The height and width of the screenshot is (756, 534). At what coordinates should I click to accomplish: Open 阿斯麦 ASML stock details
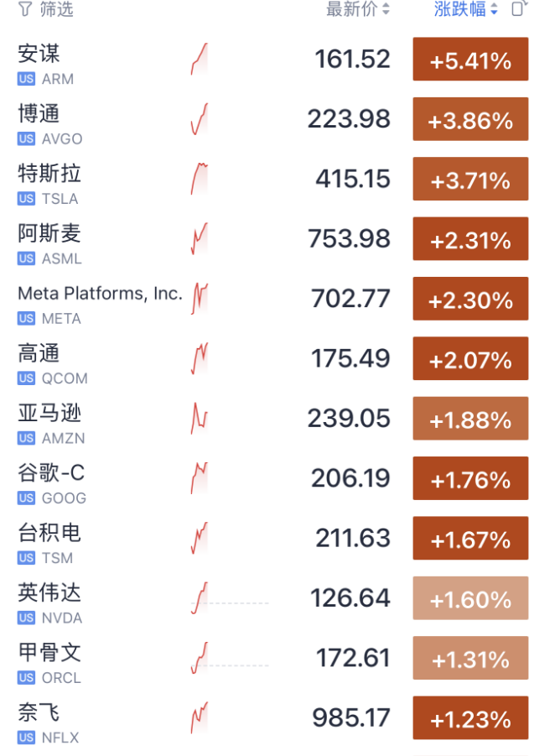point(267,238)
